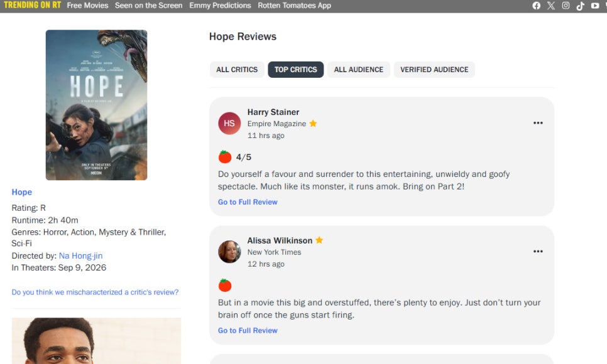Open the New York Times publication link

click(x=275, y=252)
